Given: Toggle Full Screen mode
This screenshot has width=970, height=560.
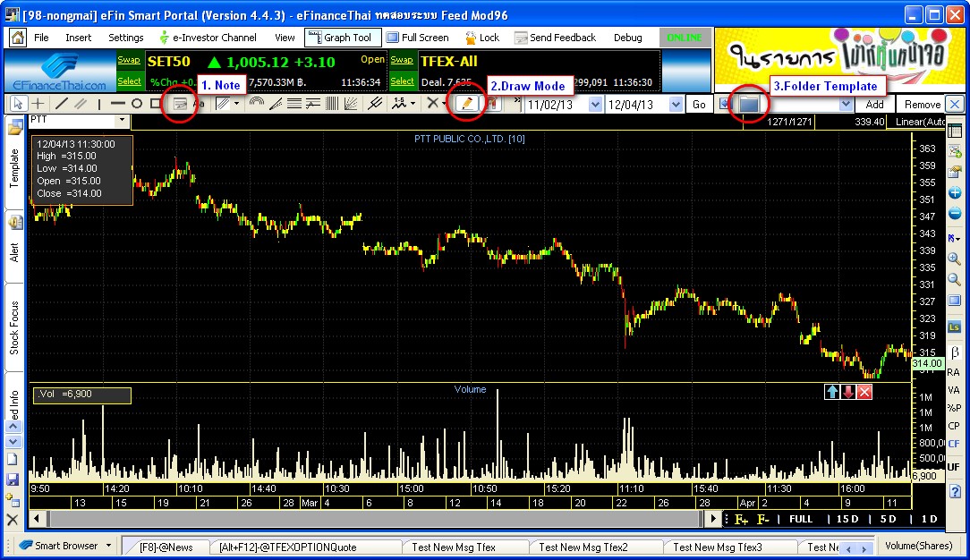Looking at the screenshot, I should coord(418,38).
